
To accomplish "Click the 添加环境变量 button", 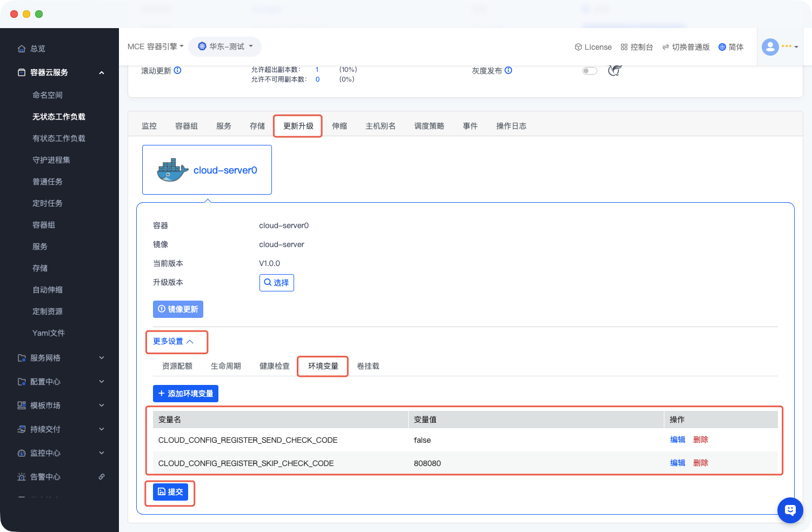I will [x=185, y=394].
